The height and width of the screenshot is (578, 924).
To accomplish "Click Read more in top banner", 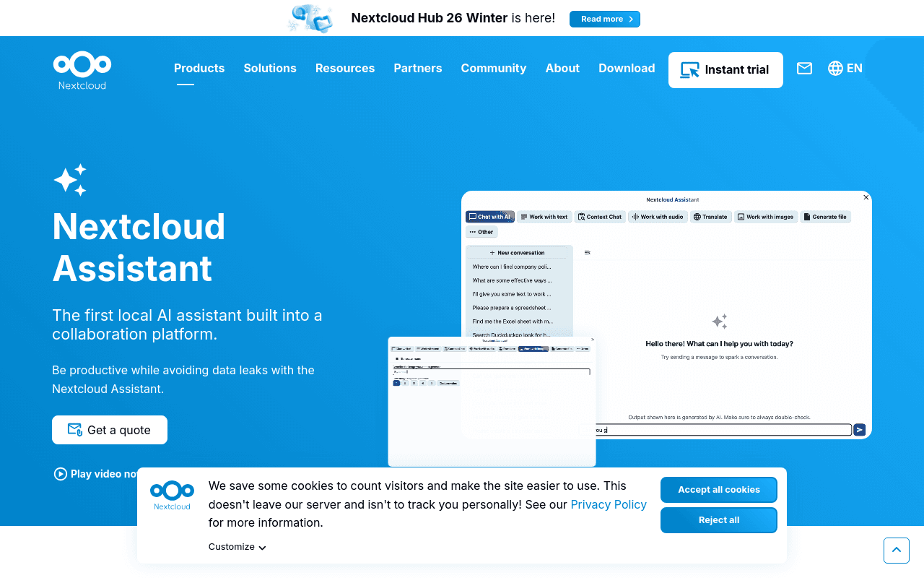I will click(605, 19).
